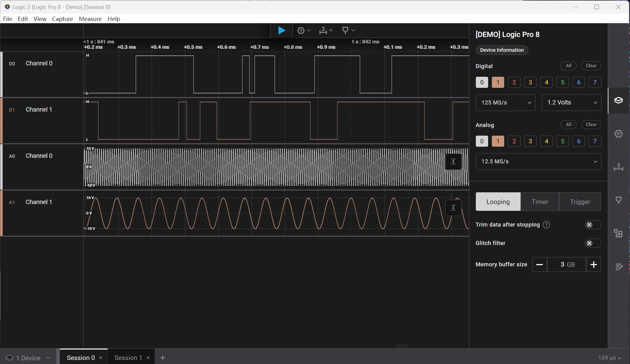This screenshot has height=364, width=630.
Task: Open the File menu
Action: click(x=8, y=19)
